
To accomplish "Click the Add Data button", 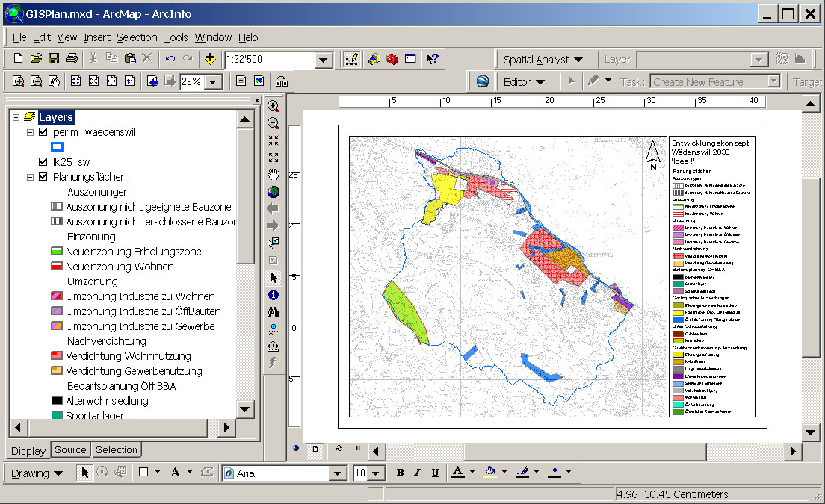I will [x=210, y=59].
